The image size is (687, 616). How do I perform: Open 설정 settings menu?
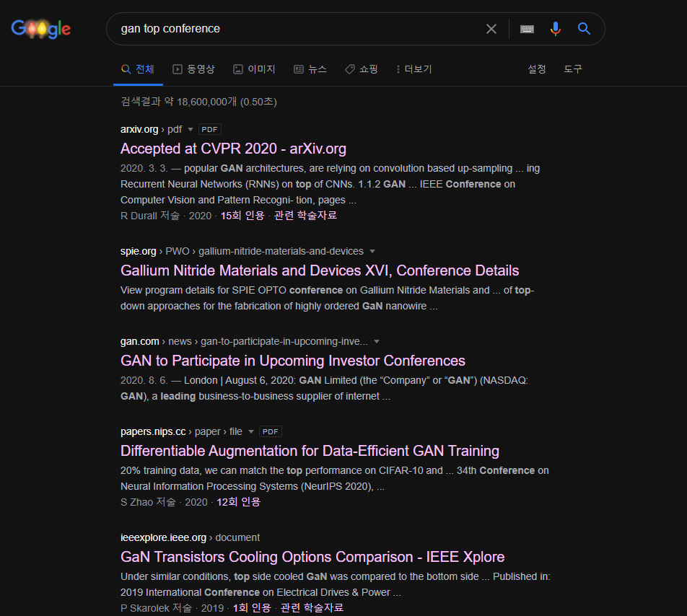coord(537,69)
